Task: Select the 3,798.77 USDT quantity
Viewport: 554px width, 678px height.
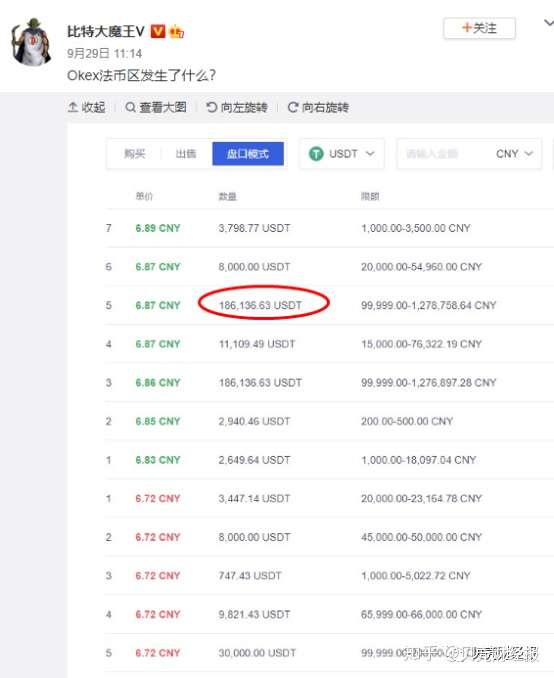Action: [x=254, y=228]
